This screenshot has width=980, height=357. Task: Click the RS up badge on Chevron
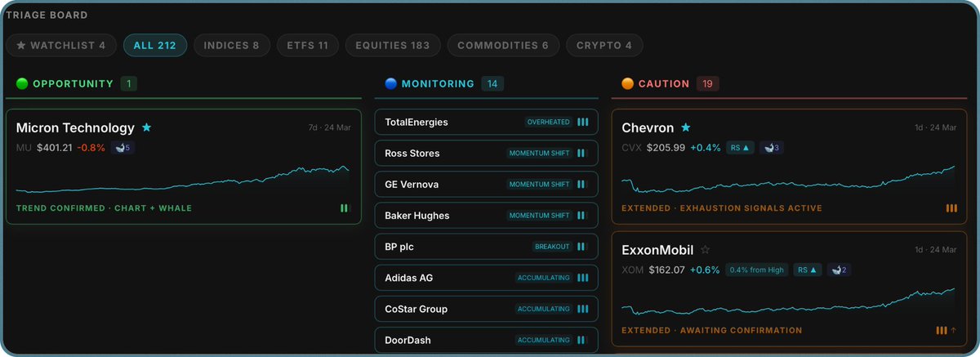pos(741,148)
